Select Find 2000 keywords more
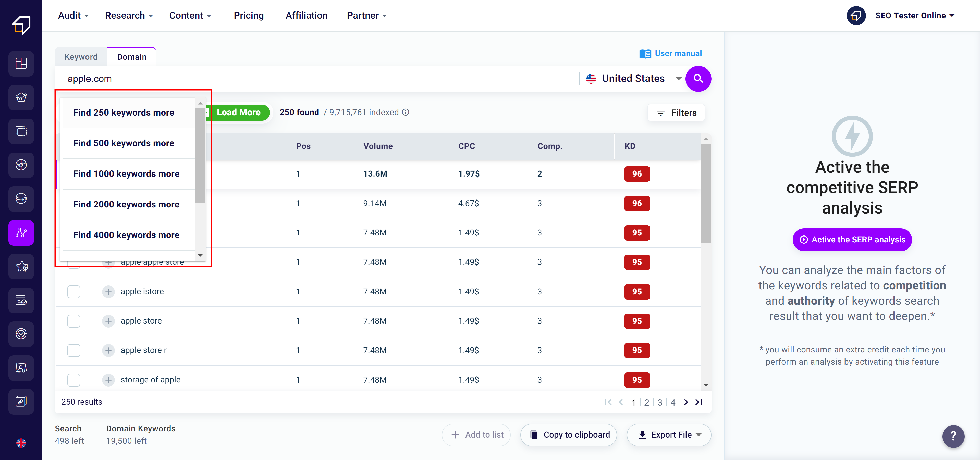 129,204
